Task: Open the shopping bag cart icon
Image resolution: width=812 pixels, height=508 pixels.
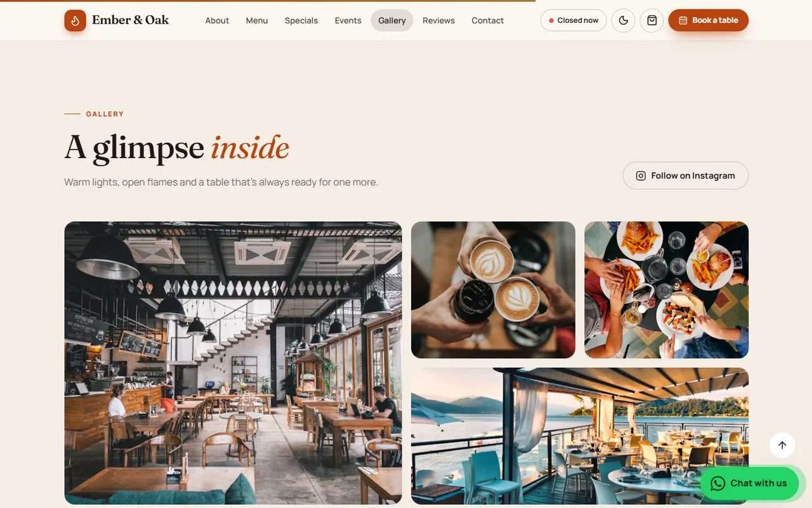Action: coord(652,20)
